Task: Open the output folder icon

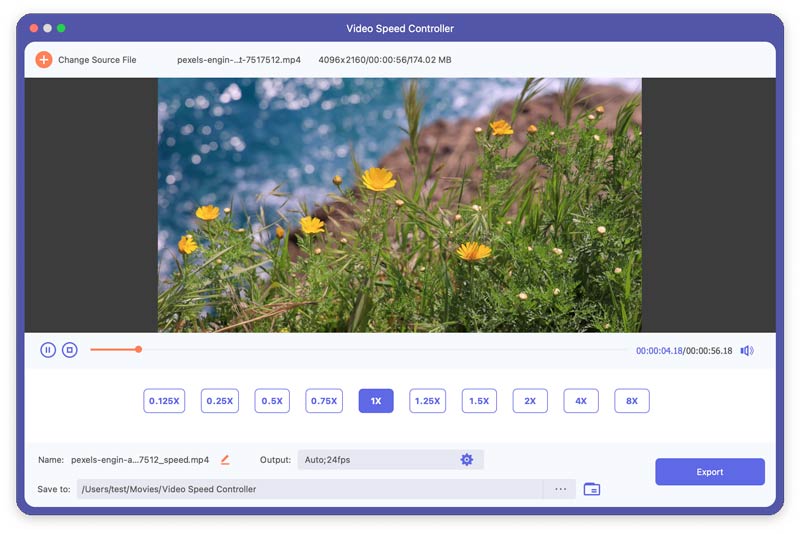Action: [592, 489]
